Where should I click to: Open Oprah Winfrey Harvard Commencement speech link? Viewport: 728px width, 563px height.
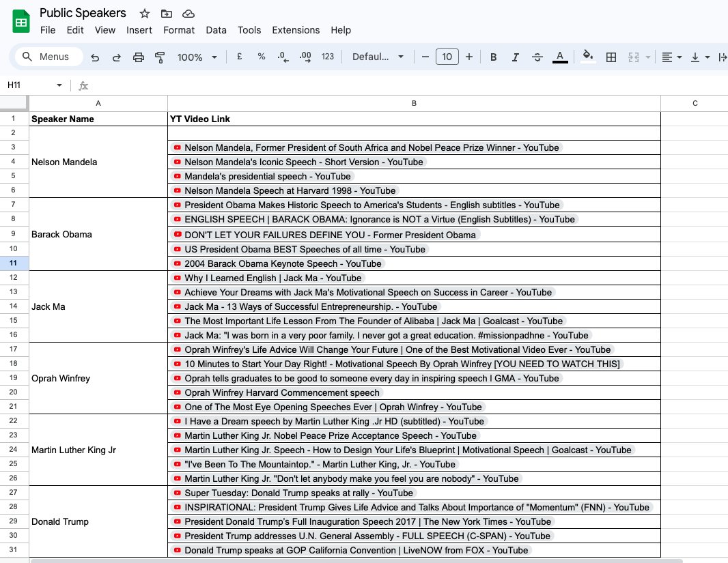pos(282,393)
